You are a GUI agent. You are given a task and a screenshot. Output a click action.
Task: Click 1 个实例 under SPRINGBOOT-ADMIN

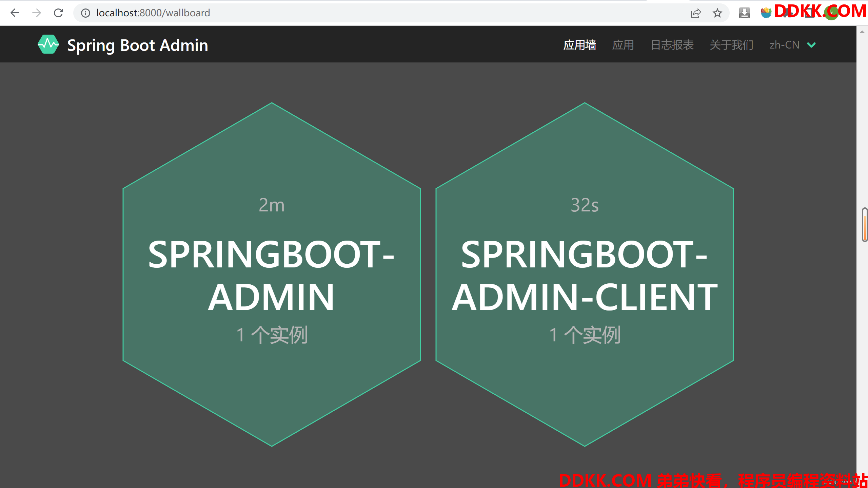pyautogui.click(x=272, y=335)
